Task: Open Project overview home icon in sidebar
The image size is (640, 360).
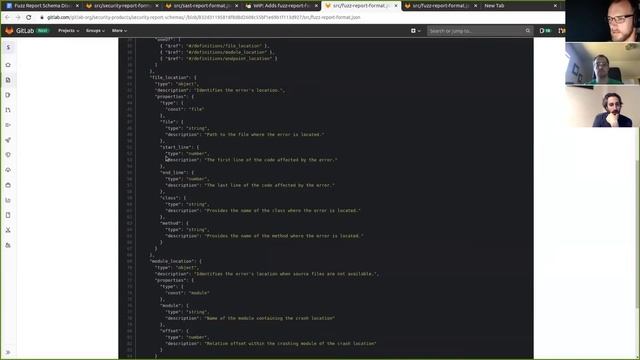Action: coord(8,65)
